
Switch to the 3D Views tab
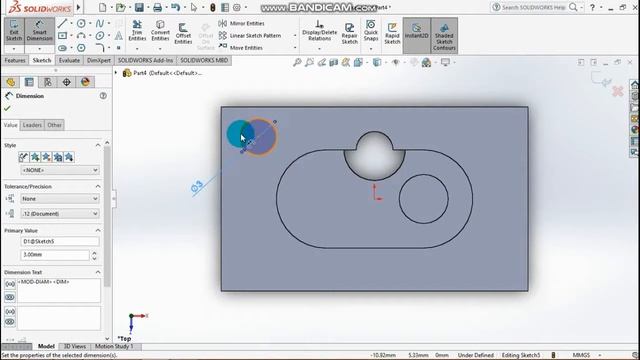[75, 347]
